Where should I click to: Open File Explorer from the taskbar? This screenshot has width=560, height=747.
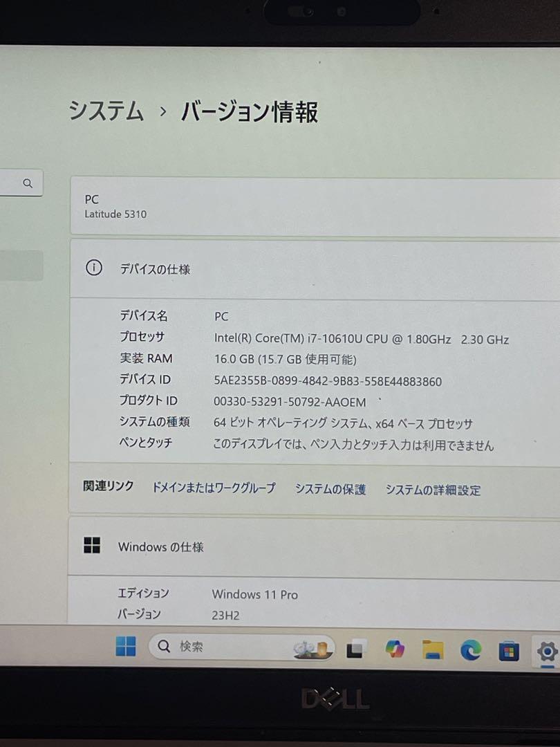pyautogui.click(x=433, y=649)
